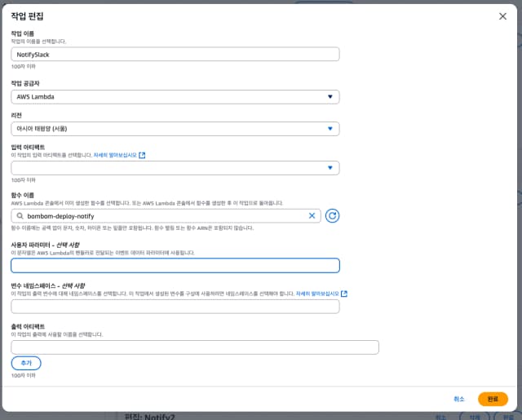Click the 변수 네임스페이스 input field
This screenshot has height=420, width=522.
[175, 307]
